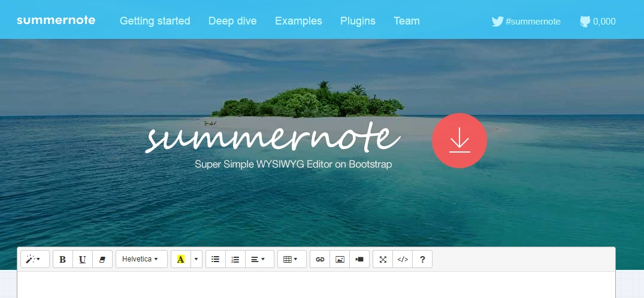
Task: Open the GitHub star count link
Action: point(598,22)
